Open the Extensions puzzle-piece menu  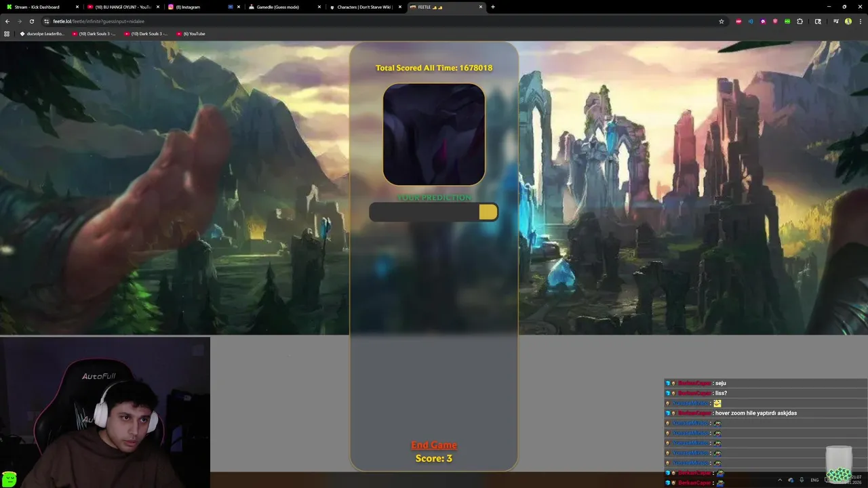tap(800, 21)
